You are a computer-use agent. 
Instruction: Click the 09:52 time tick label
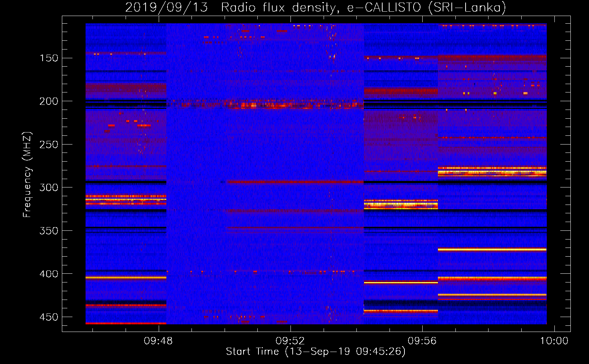(x=290, y=341)
